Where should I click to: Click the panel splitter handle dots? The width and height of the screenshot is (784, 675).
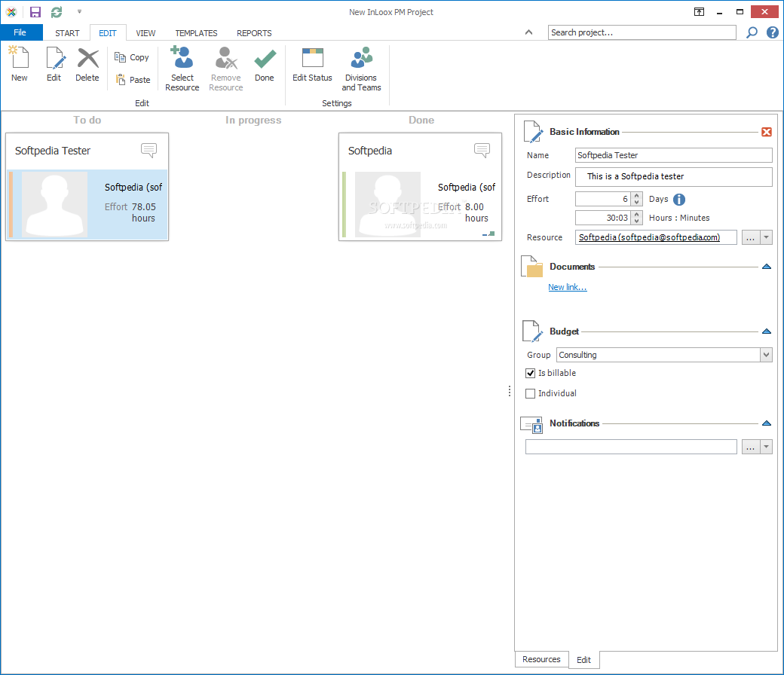[510, 391]
